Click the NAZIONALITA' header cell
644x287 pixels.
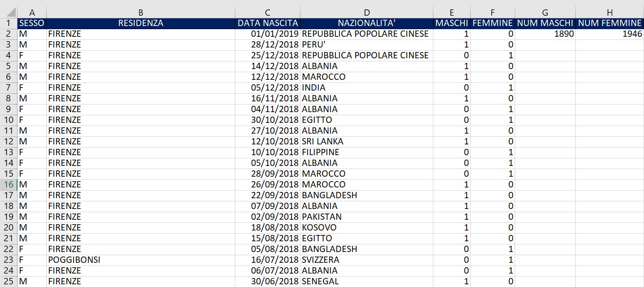coord(366,23)
